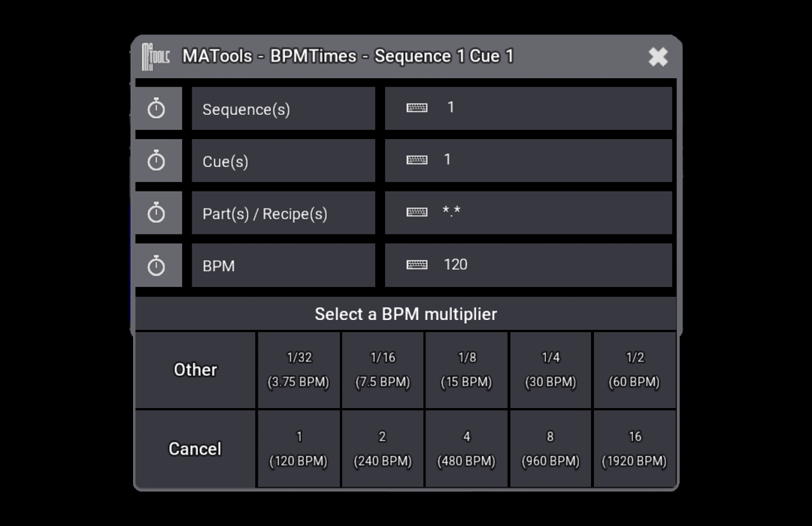
Task: Select multiplier 1 (120 BPM)
Action: point(298,449)
